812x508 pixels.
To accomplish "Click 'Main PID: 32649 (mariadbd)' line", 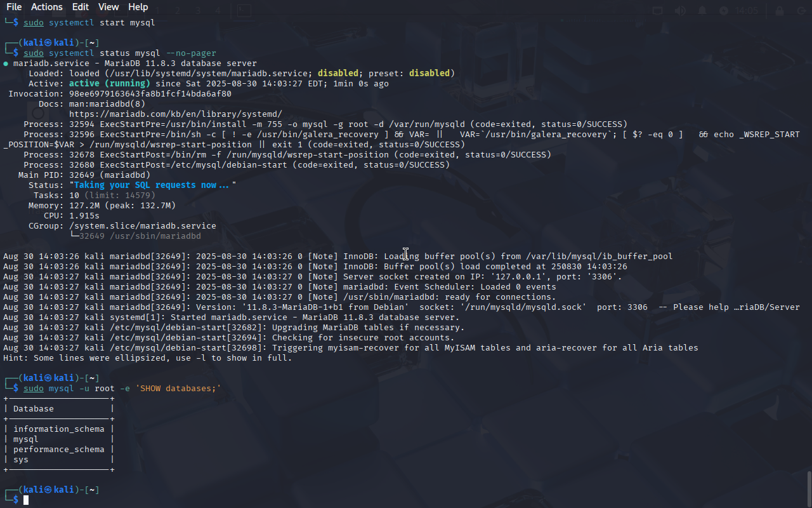I will click(84, 175).
